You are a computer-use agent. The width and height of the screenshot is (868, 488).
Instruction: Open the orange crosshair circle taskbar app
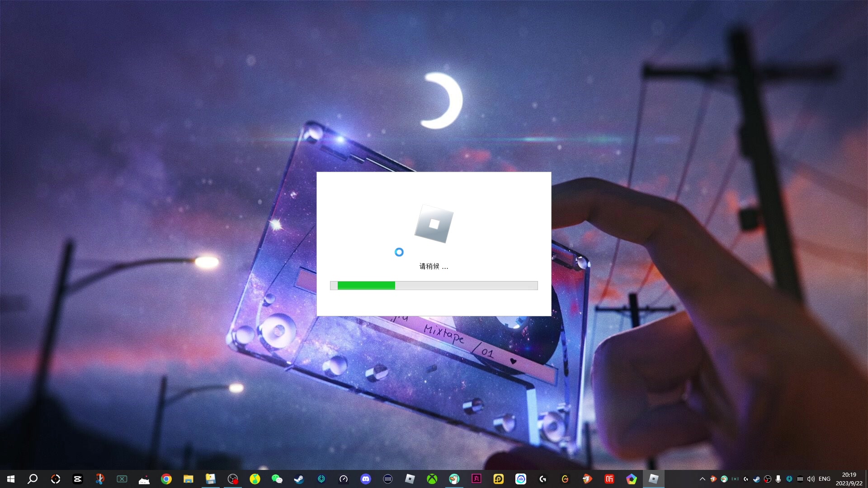coord(55,479)
